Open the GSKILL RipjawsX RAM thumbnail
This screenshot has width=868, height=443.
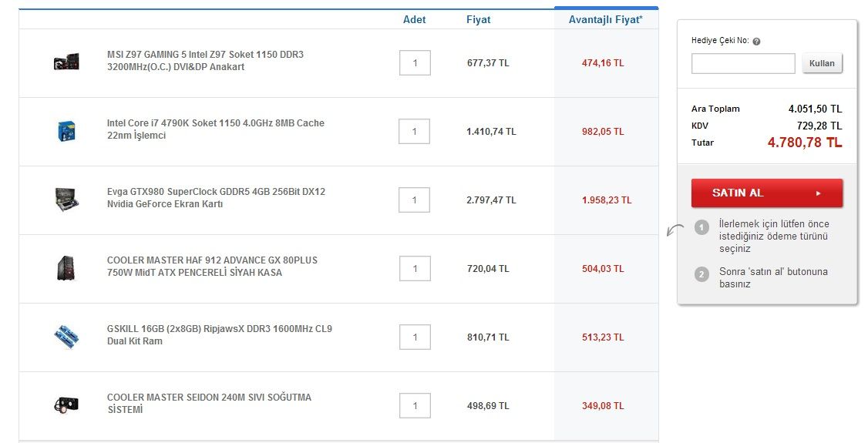tap(66, 336)
